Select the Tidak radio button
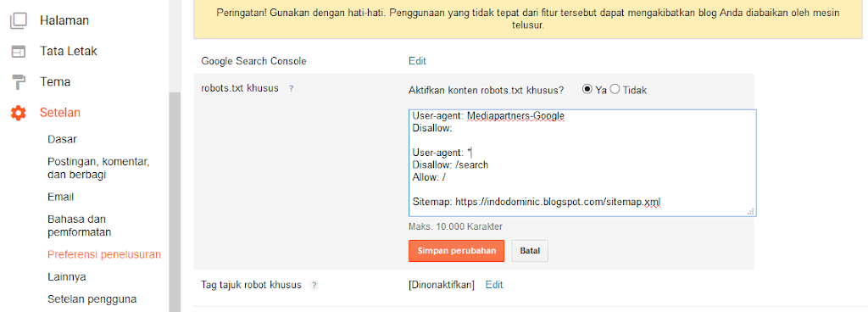868x312 pixels. coord(615,89)
